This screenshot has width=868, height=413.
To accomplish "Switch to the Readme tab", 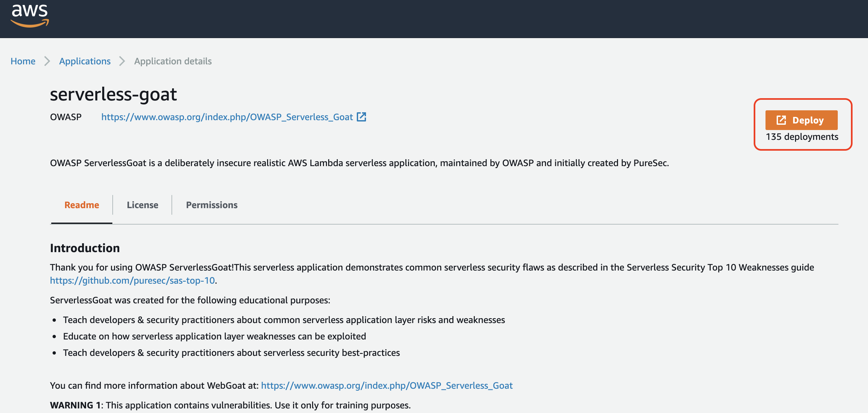I will (x=81, y=205).
